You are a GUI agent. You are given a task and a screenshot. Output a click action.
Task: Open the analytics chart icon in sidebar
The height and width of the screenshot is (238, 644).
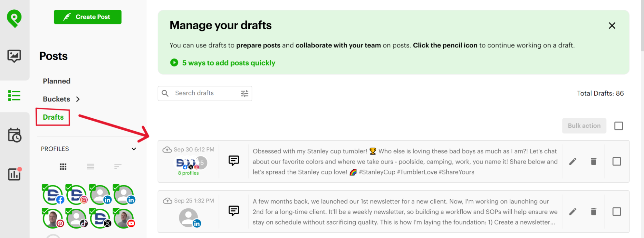tap(14, 174)
